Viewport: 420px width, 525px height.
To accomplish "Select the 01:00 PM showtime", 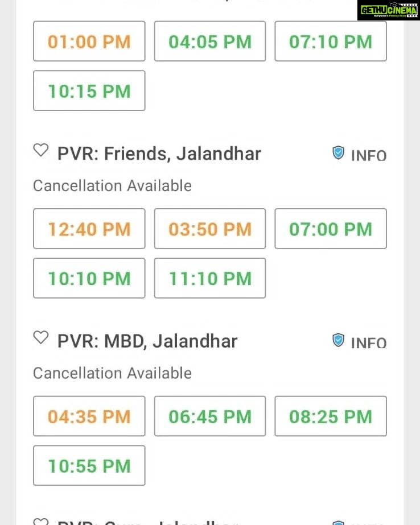I will (89, 41).
